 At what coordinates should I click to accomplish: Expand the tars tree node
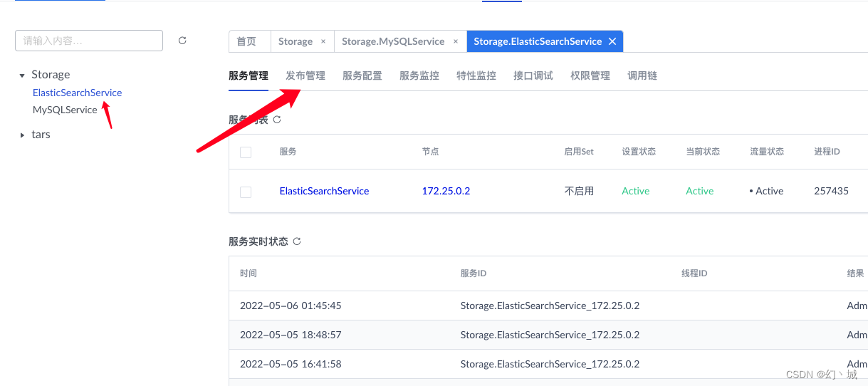pos(22,135)
